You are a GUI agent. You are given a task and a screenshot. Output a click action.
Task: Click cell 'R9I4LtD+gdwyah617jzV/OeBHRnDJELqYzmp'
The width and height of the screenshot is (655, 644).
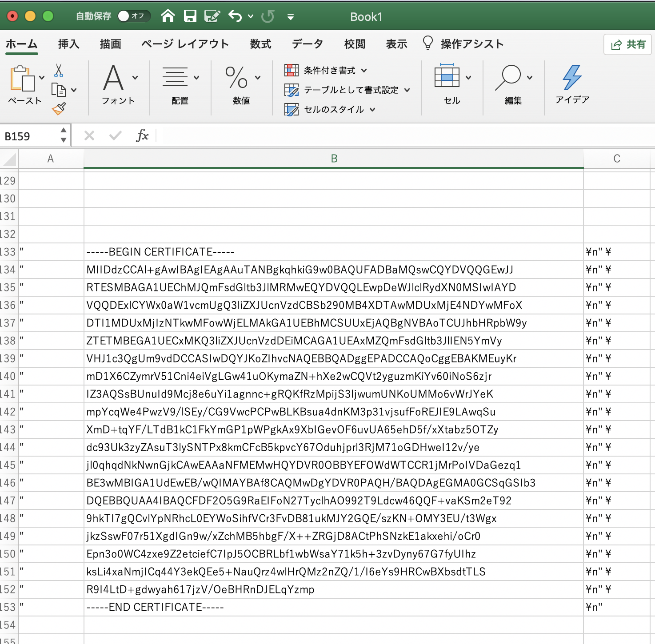[x=334, y=589]
